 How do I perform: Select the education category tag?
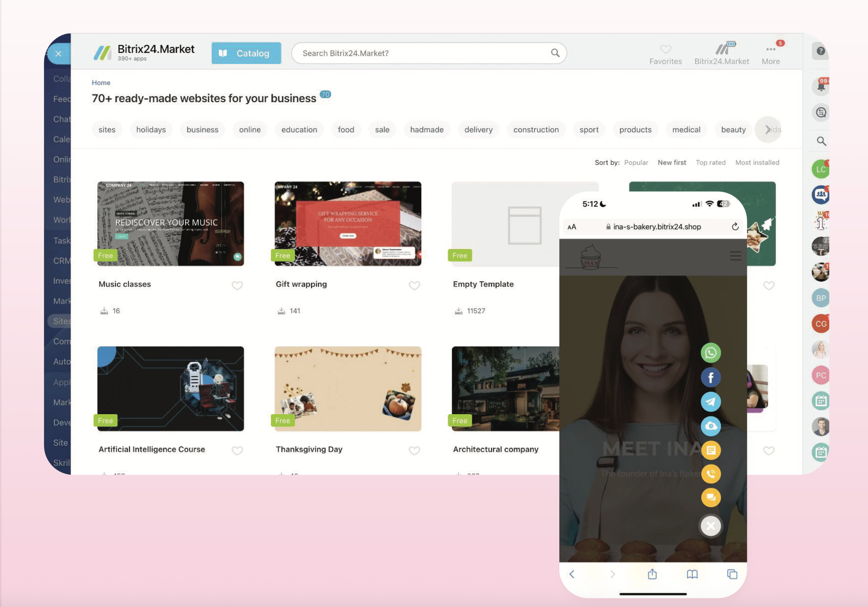pyautogui.click(x=299, y=129)
